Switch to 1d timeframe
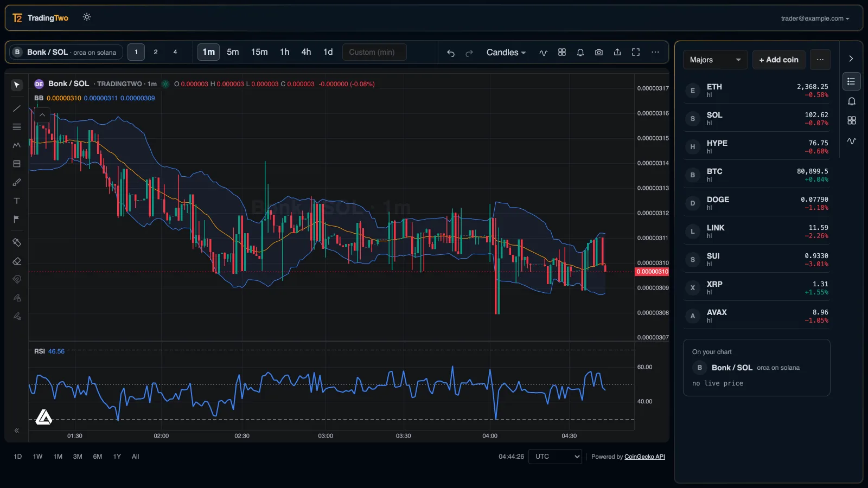Viewport: 868px width, 488px height. click(x=328, y=52)
